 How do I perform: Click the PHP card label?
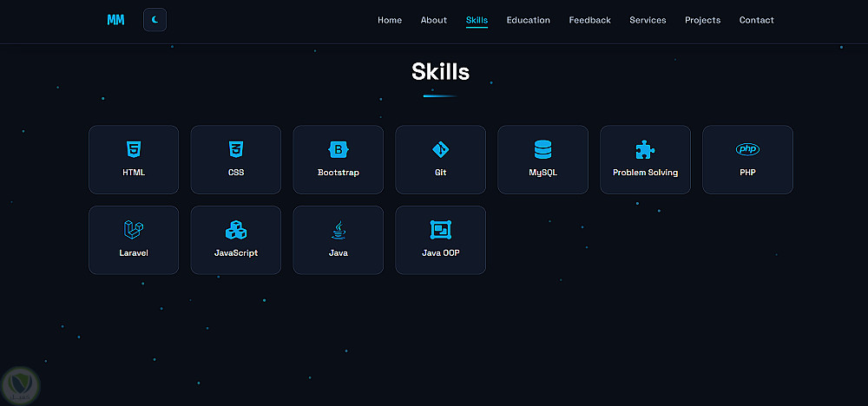pyautogui.click(x=747, y=173)
